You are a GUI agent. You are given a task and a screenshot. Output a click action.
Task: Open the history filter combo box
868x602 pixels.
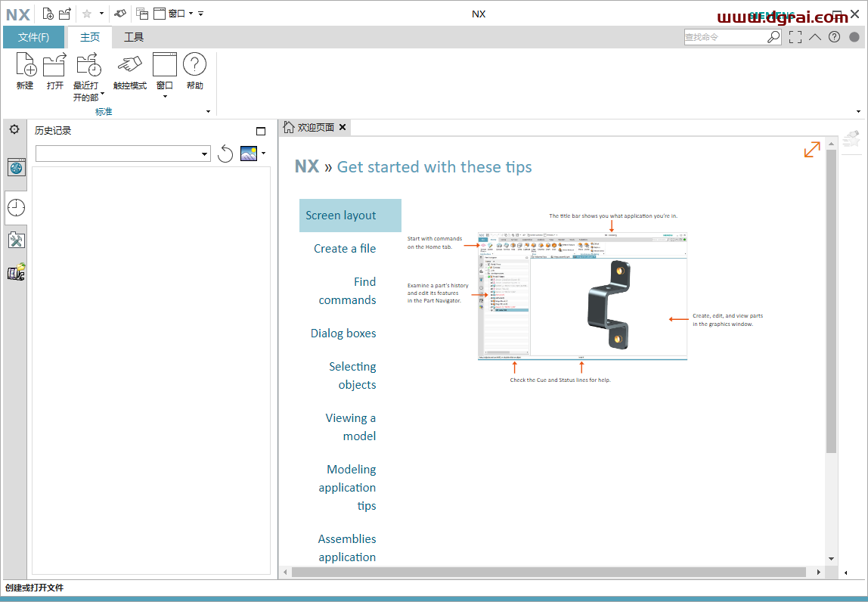coord(123,154)
